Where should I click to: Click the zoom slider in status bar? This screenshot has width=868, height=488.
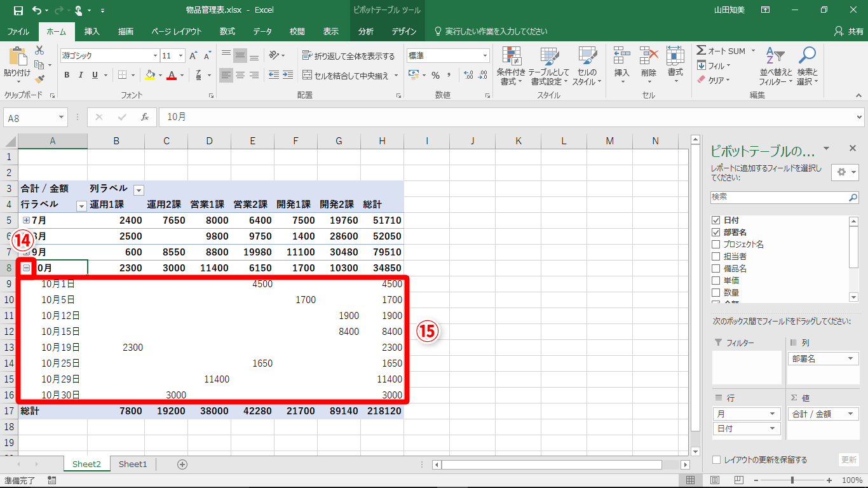pyautogui.click(x=792, y=480)
